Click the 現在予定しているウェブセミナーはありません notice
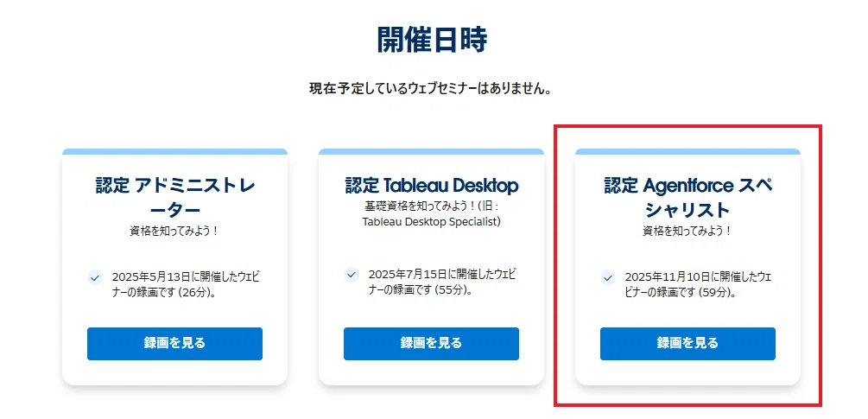868x419 pixels. tap(431, 89)
